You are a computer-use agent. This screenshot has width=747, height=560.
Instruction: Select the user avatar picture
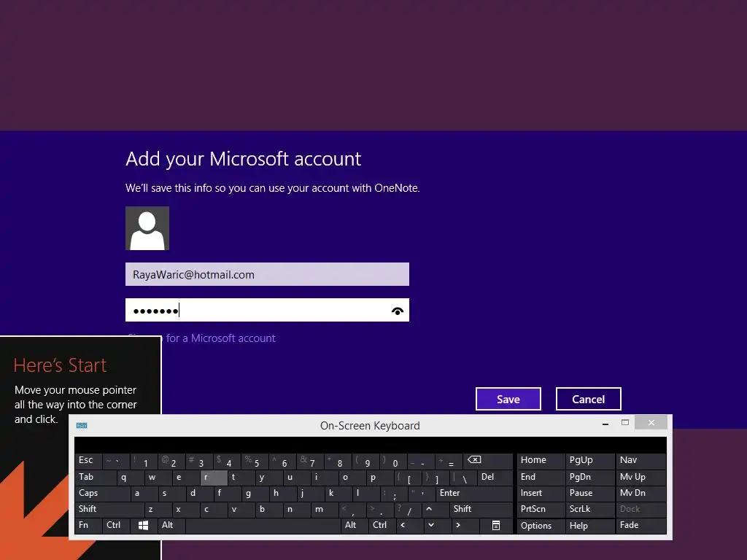147,228
